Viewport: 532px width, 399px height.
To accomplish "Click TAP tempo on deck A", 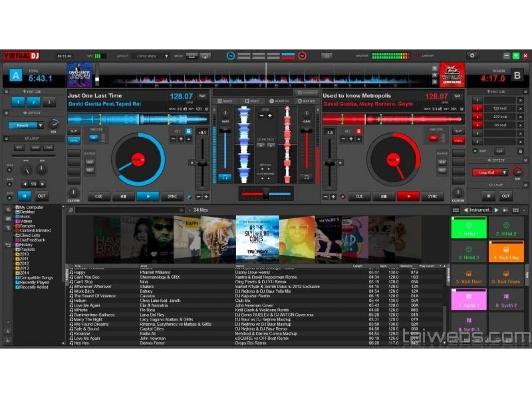I will coord(202,96).
